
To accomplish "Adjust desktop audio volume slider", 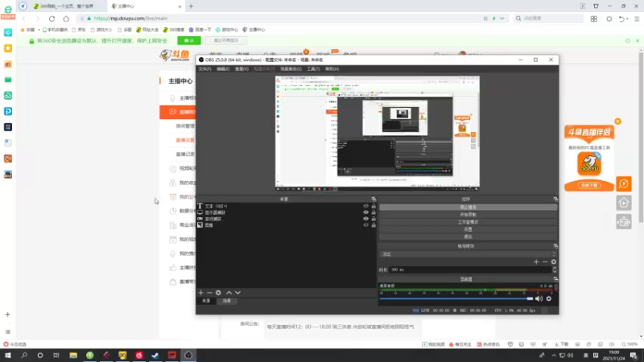I will click(456, 298).
